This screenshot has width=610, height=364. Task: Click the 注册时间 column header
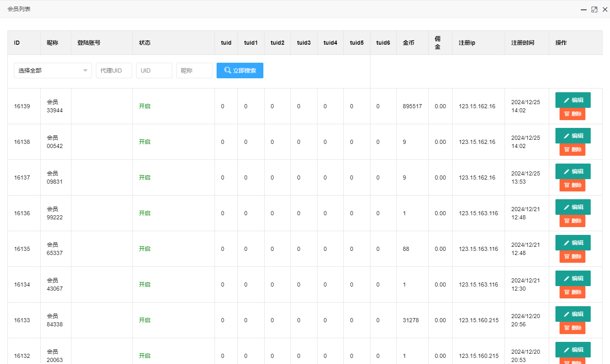click(x=522, y=43)
